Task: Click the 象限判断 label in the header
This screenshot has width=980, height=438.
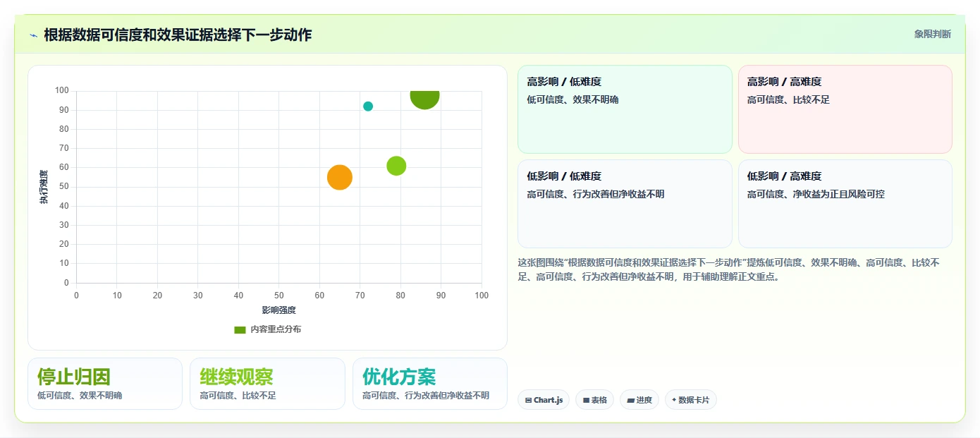Action: (x=933, y=34)
